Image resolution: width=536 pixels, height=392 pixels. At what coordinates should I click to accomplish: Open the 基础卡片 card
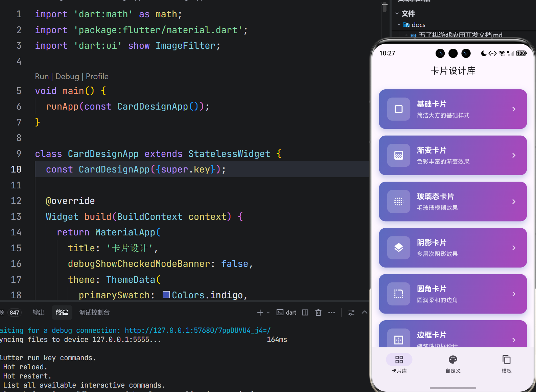(x=453, y=109)
